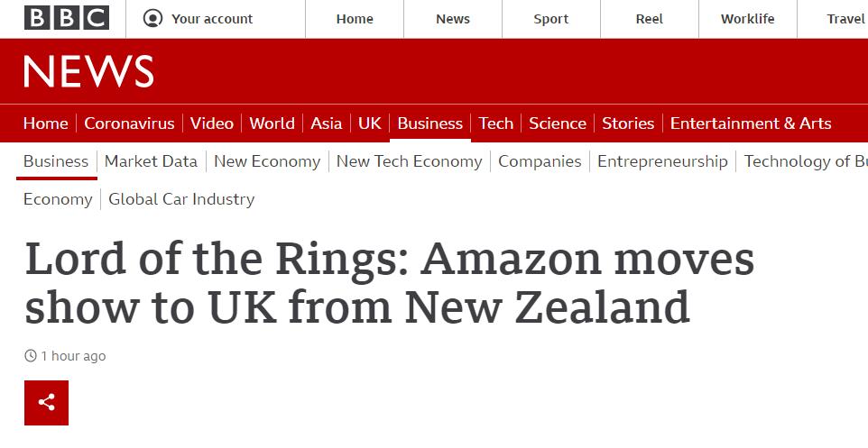Screen dimensions: 868x448
Task: Click the large NEWS logo
Action: click(88, 72)
